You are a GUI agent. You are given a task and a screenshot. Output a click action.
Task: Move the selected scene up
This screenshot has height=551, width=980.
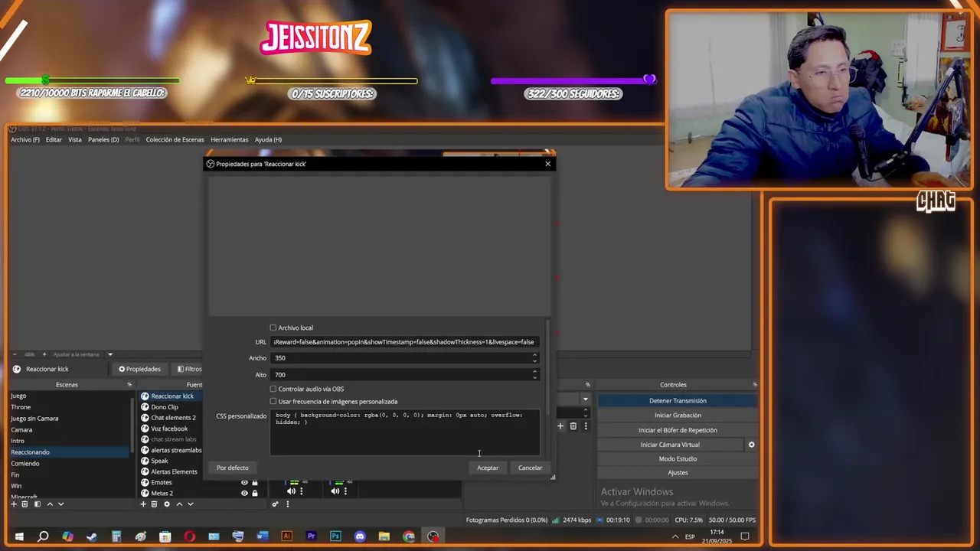(x=50, y=504)
